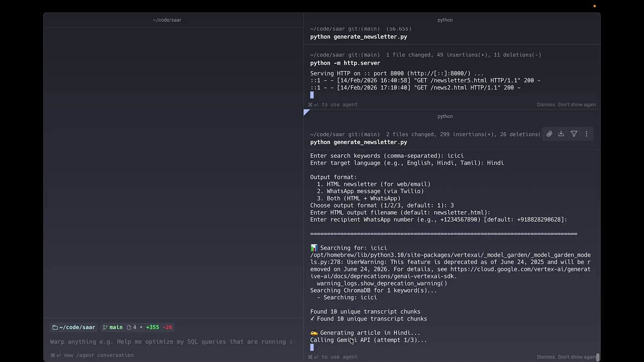Image resolution: width=644 pixels, height=362 pixels.
Task: Click the 'Warp anything' input field
Action: [x=172, y=342]
